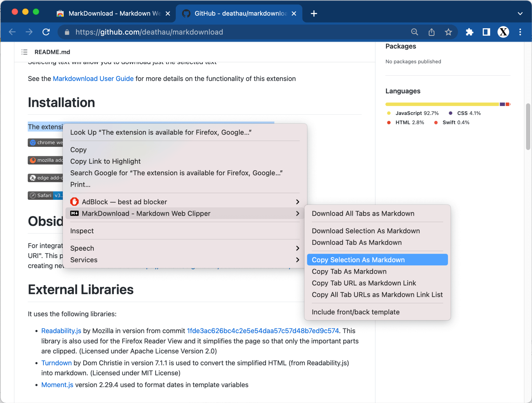Image resolution: width=532 pixels, height=403 pixels.
Task: Click the Swift 0.4% language entry
Action: (x=452, y=122)
